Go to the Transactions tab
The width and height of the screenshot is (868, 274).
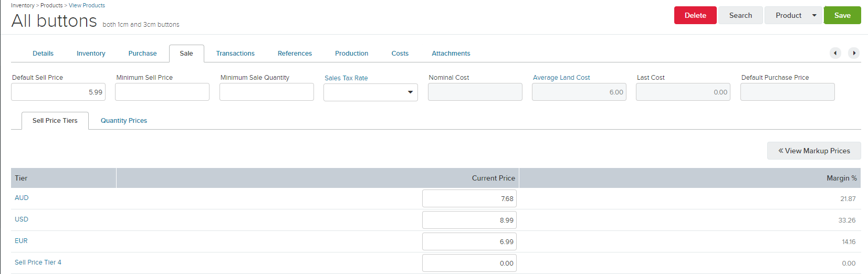[x=235, y=54]
